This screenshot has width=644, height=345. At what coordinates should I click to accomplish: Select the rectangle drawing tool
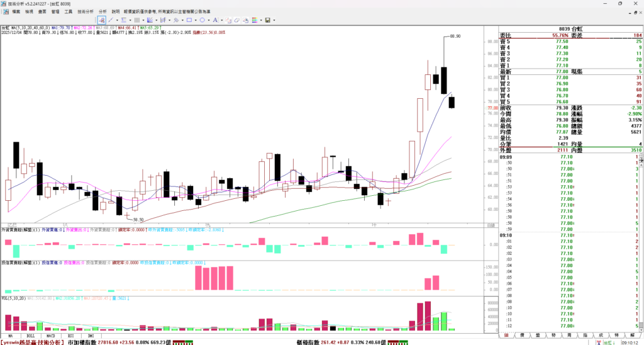[x=189, y=20]
